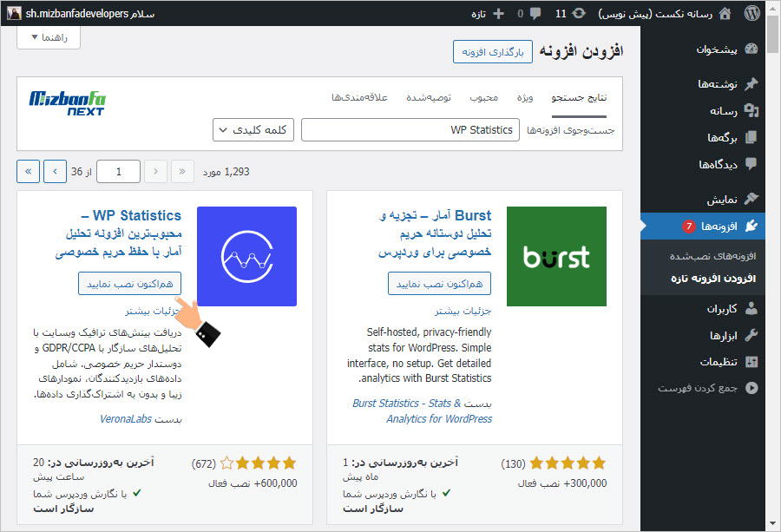Click the comment icon for دیدگاه‌ها
Screen dimensions: 781x532
pos(751,164)
